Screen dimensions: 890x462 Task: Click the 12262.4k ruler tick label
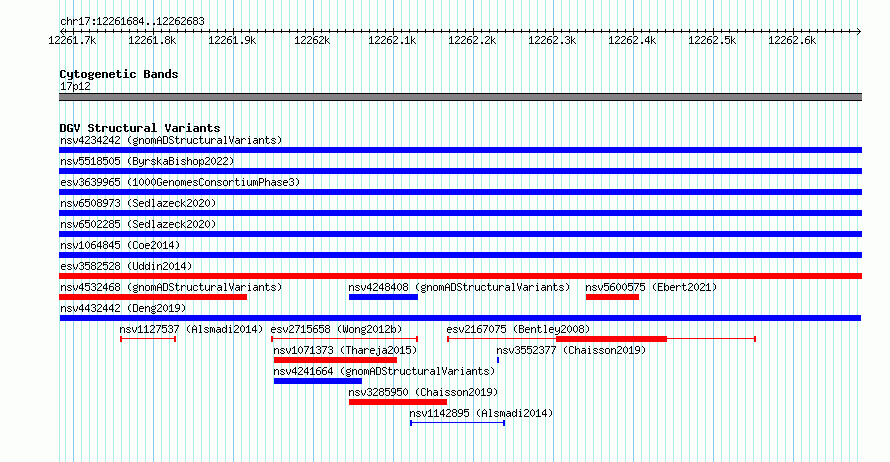(x=632, y=40)
